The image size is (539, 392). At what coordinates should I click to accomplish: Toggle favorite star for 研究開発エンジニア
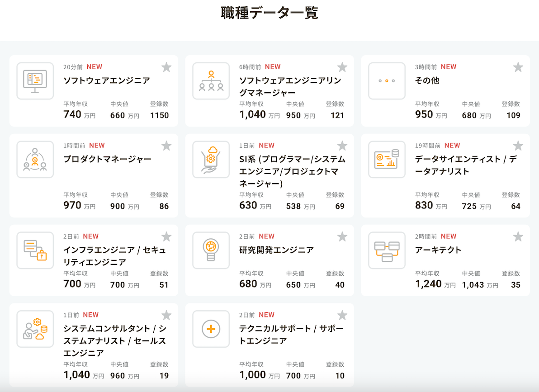coord(342,236)
